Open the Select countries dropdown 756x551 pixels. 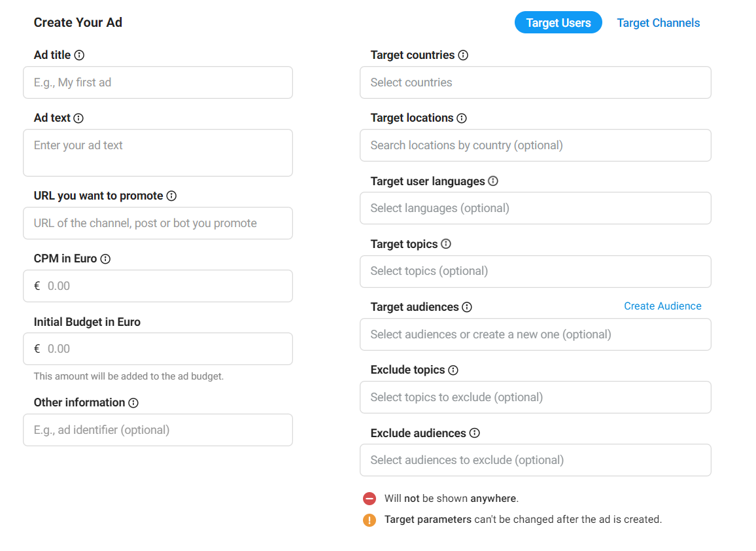tap(535, 82)
